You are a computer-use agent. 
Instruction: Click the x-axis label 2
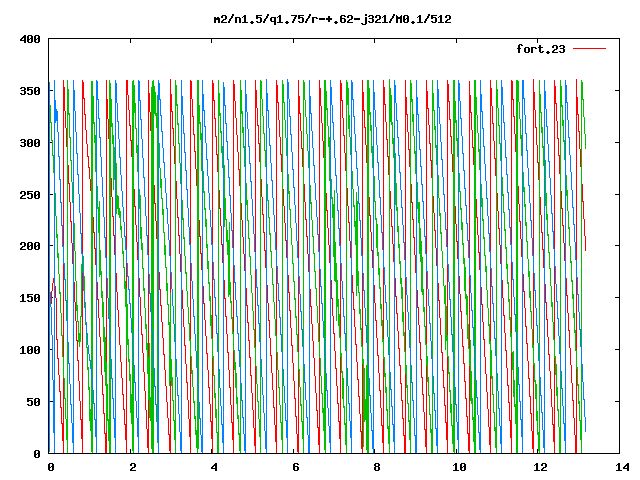pos(133,467)
